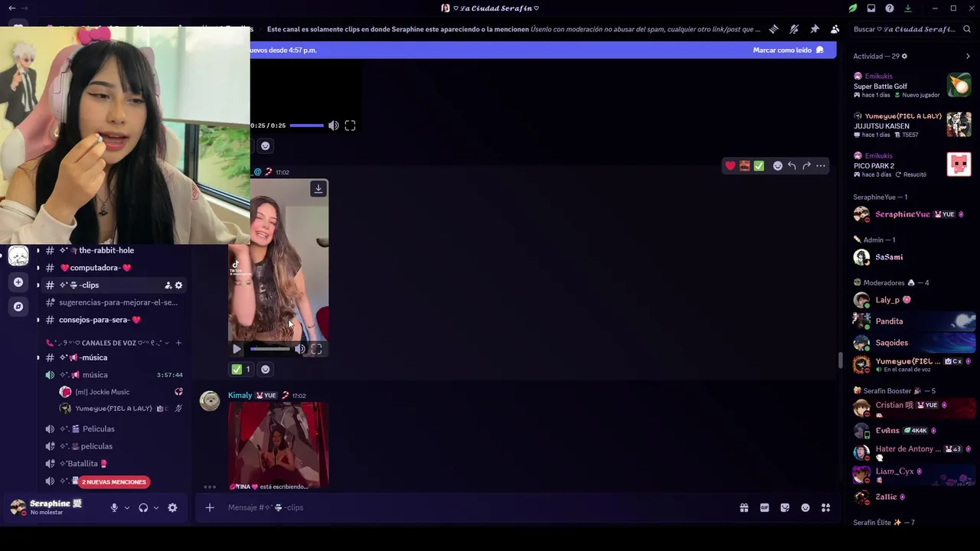Add reaction below the TikTok video
The height and width of the screenshot is (551, 980).
pyautogui.click(x=265, y=369)
